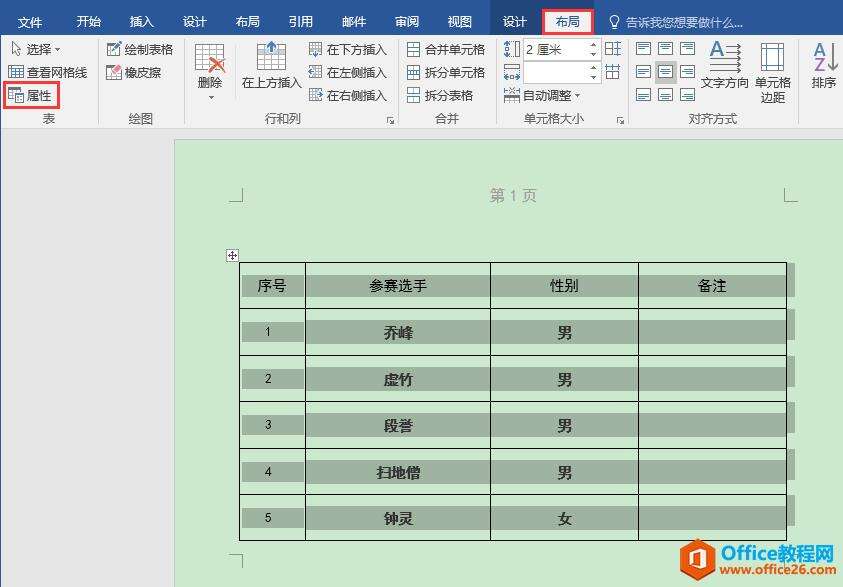Click 拆分单元格 split cells button
The height and width of the screenshot is (587, 843).
click(445, 72)
